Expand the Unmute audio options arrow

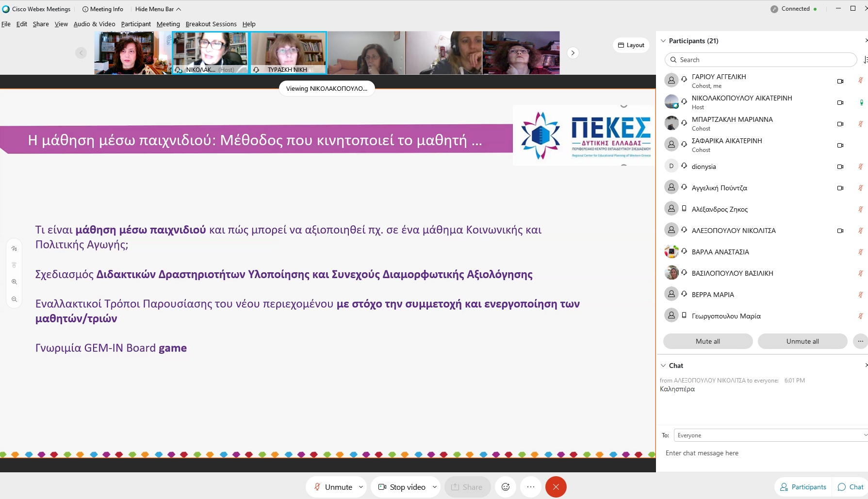coord(361,487)
